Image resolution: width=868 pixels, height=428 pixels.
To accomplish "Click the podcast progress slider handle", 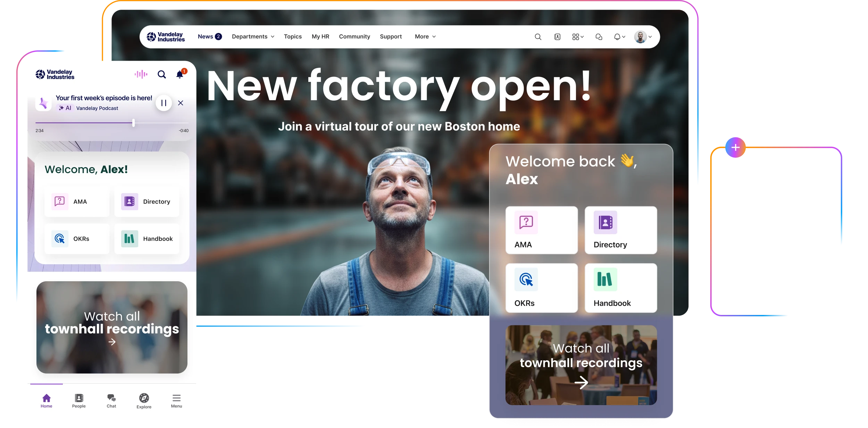I will (x=133, y=122).
